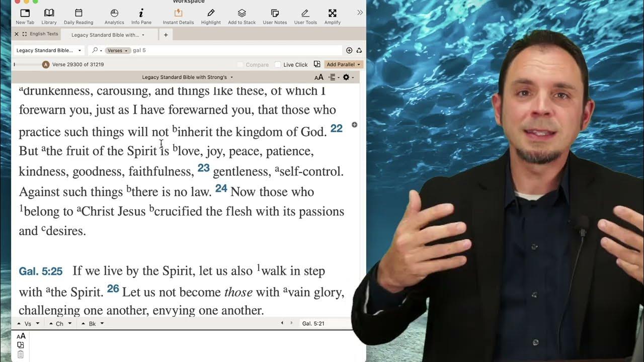The width and height of the screenshot is (644, 362).
Task: Open User Tools
Action: (x=305, y=16)
